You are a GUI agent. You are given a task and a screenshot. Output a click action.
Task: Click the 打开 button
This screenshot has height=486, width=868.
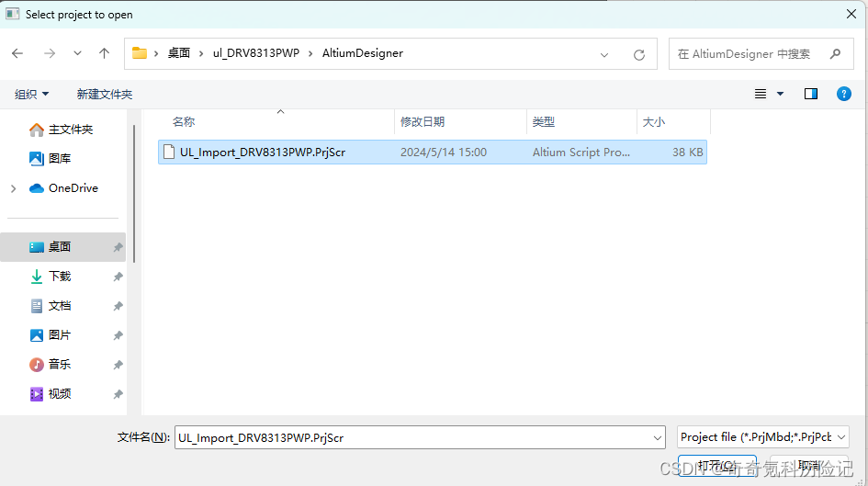point(716,465)
